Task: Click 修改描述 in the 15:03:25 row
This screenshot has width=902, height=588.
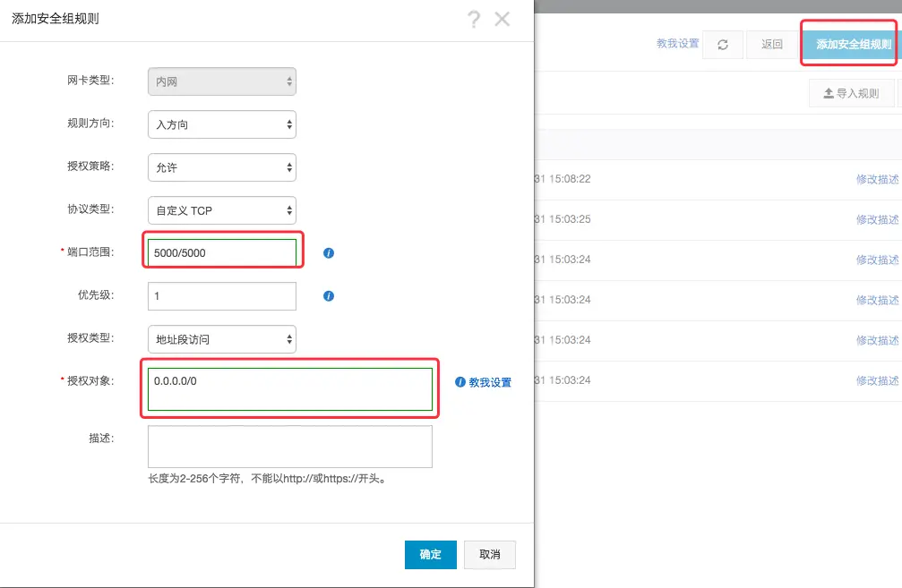Action: pyautogui.click(x=877, y=219)
